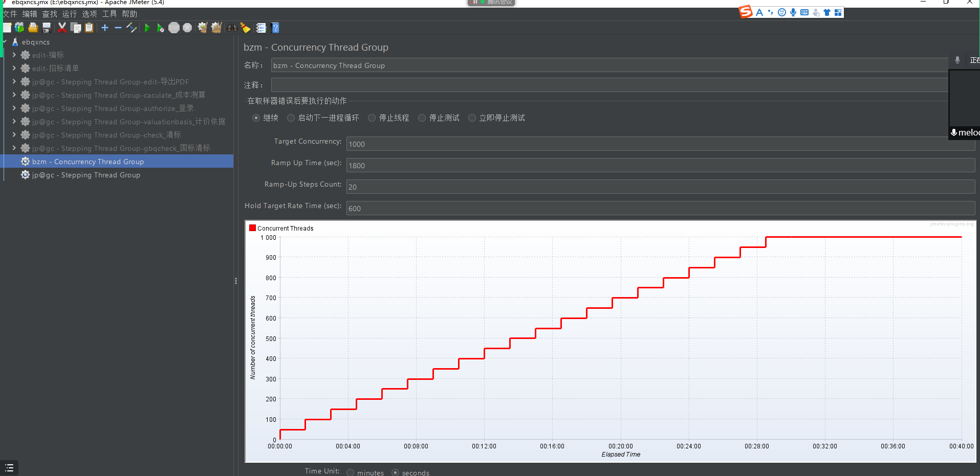Click the Sogou emoji smiley icon
This screenshot has width=980, height=476.
point(781,12)
